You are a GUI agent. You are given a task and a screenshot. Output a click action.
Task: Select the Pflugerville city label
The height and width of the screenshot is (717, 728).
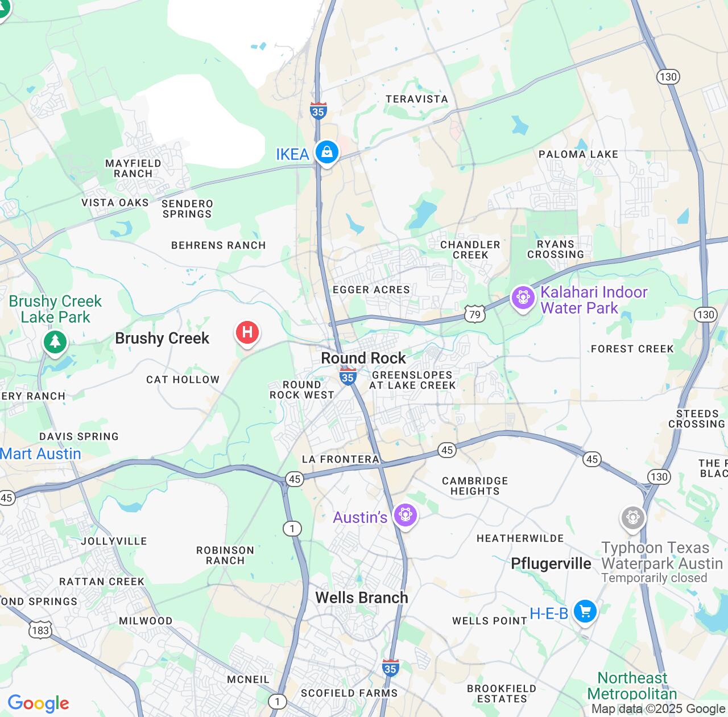click(x=551, y=563)
